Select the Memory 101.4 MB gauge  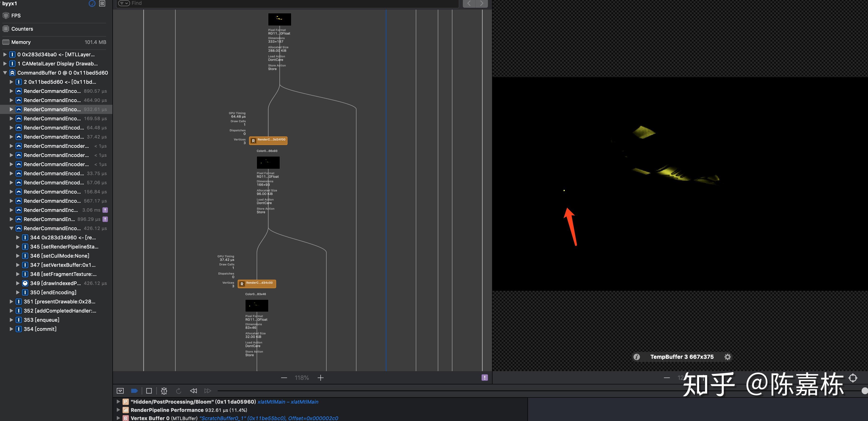pos(54,42)
